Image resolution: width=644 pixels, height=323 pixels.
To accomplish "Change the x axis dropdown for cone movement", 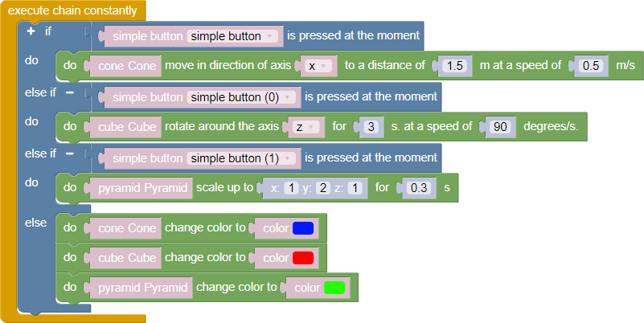I will (319, 66).
